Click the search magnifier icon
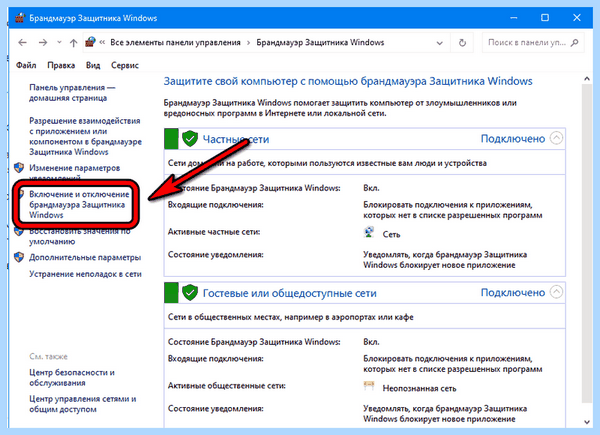Viewport: 600px width, 435px height. [574, 42]
